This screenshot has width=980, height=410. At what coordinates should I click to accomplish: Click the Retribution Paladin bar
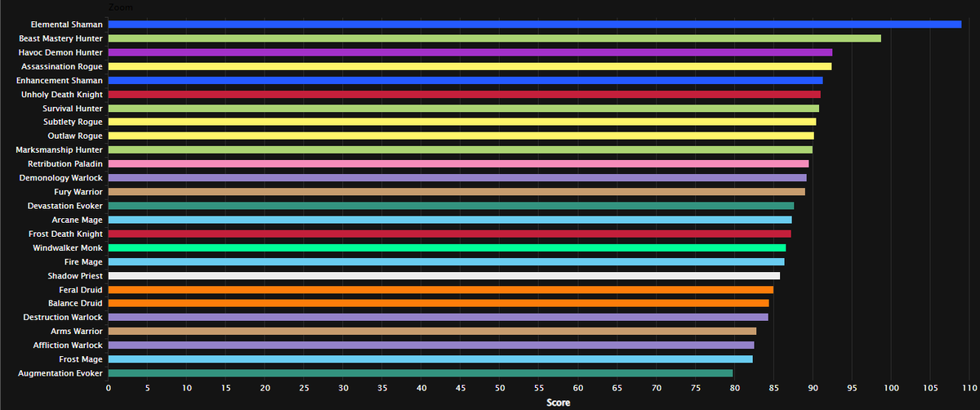[x=458, y=164]
